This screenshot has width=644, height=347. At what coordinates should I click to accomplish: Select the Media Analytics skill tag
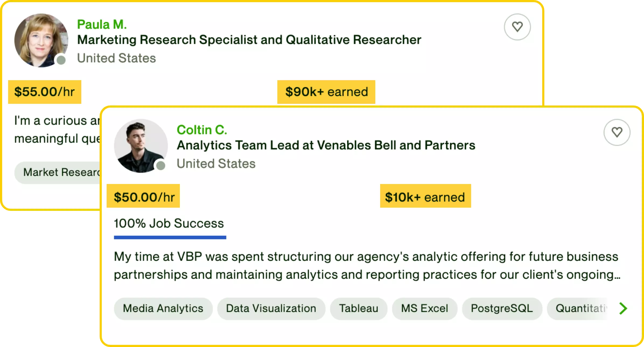point(163,309)
